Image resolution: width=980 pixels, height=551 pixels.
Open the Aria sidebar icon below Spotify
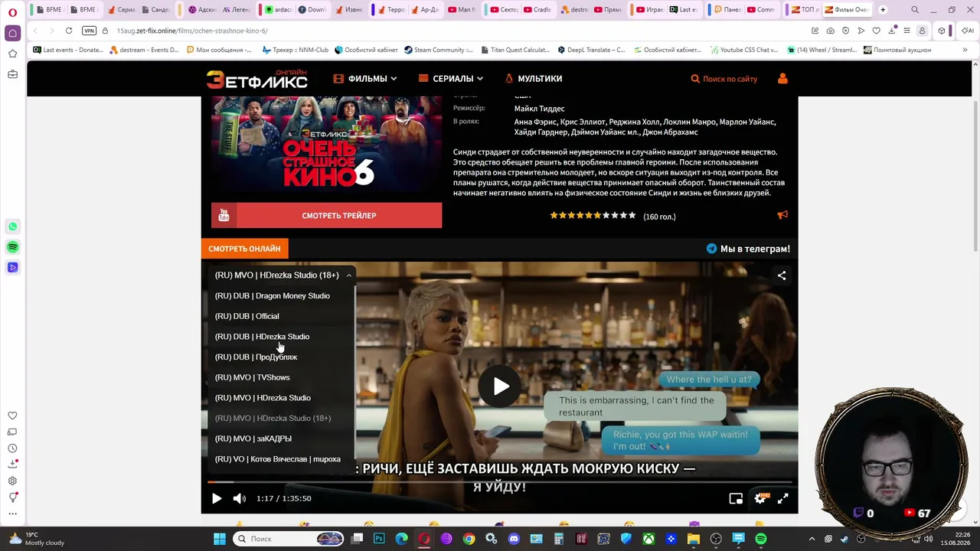pyautogui.click(x=13, y=267)
